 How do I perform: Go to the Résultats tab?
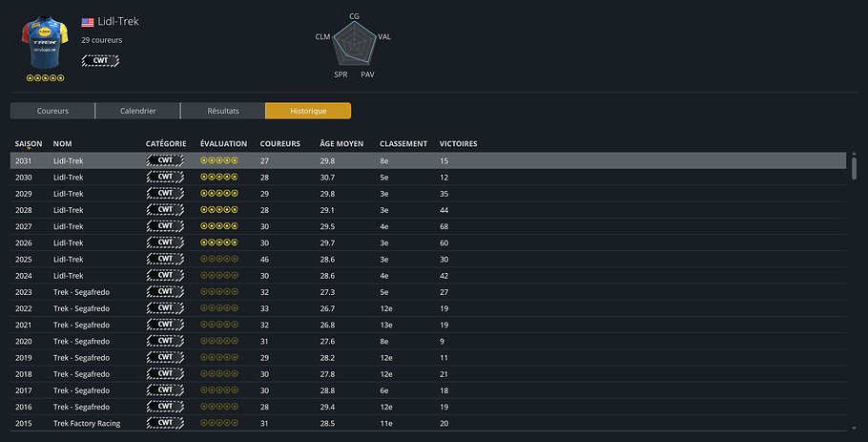point(222,111)
